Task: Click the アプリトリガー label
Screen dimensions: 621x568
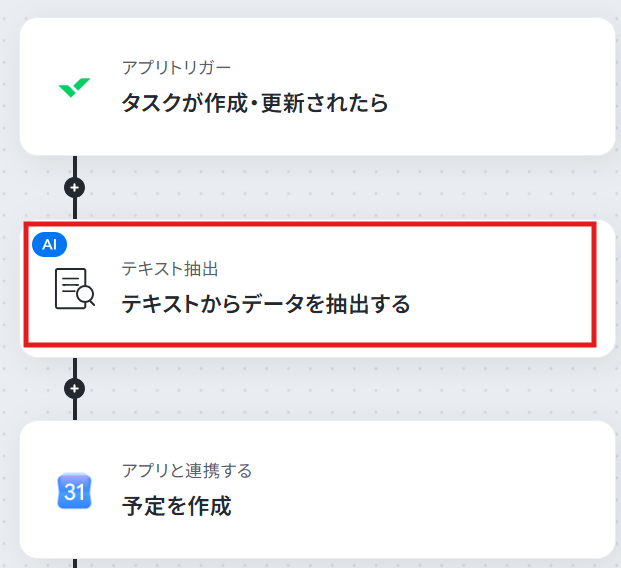Action: [x=176, y=68]
